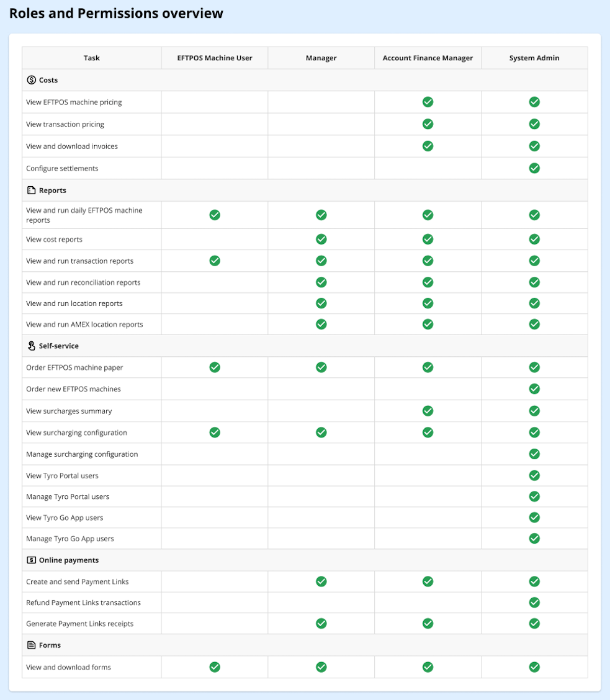Click the View surcharging configuration text

click(76, 433)
